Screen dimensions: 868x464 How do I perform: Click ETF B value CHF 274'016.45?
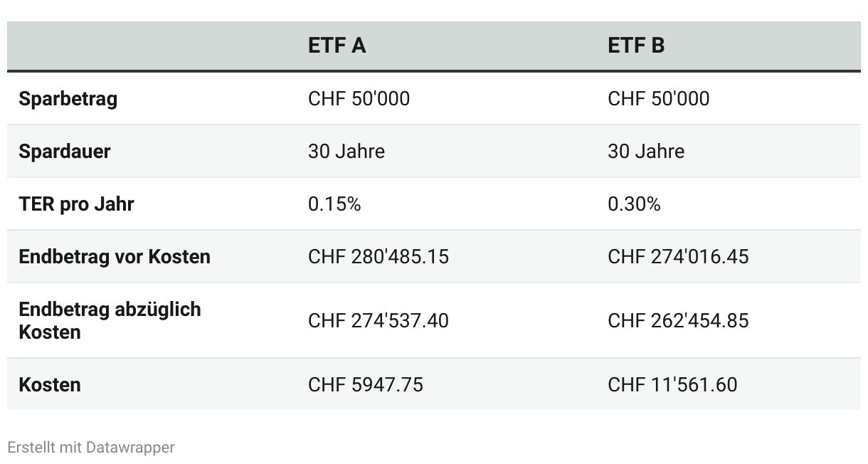[678, 257]
